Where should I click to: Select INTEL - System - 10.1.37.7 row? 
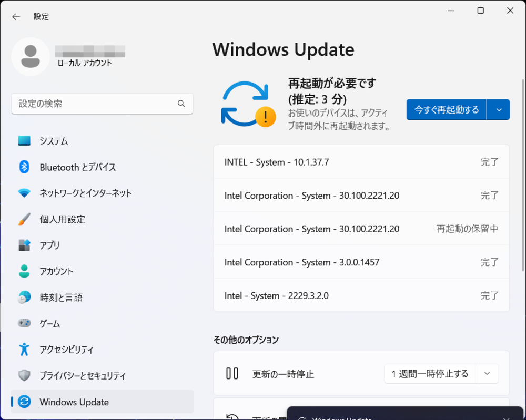(361, 162)
